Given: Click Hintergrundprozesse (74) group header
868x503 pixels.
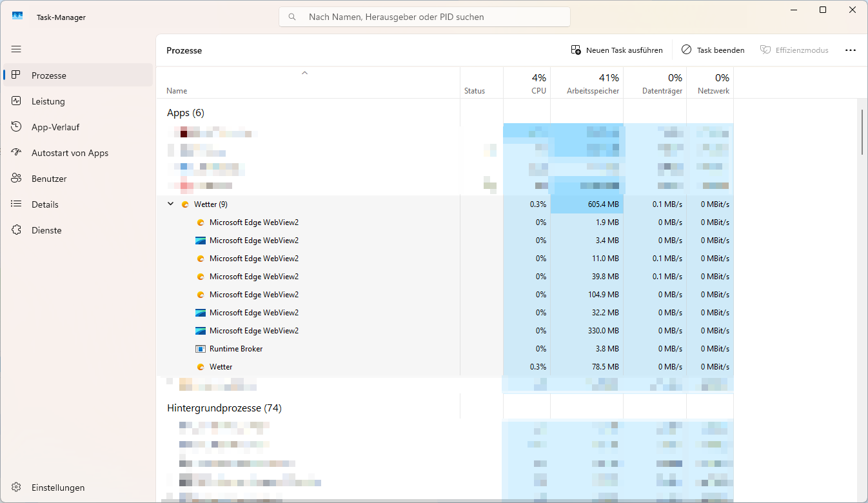Looking at the screenshot, I should pyautogui.click(x=224, y=408).
